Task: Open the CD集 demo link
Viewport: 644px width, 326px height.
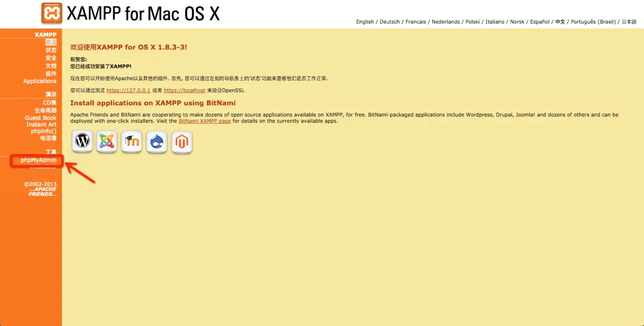Action: pos(50,102)
